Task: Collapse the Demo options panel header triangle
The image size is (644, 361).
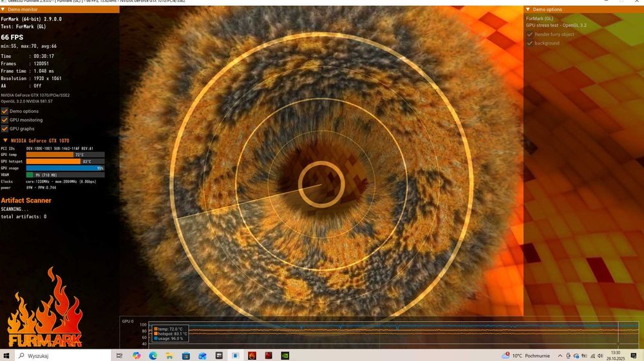Action: pyautogui.click(x=528, y=9)
